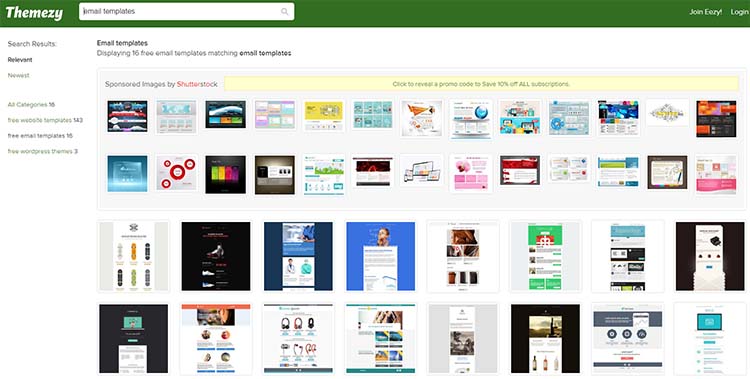The image size is (750, 379).
Task: Open wine bottles dark template thumbnail
Action: tap(545, 339)
